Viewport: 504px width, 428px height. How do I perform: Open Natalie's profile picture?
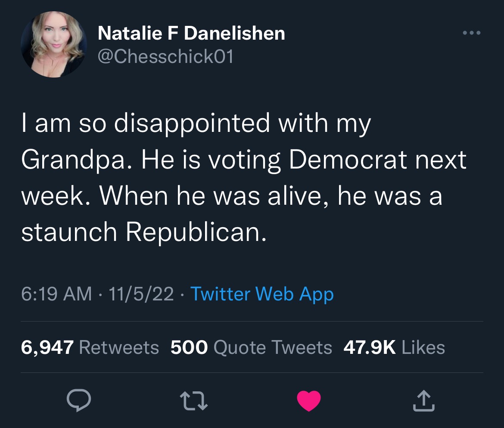pos(54,44)
